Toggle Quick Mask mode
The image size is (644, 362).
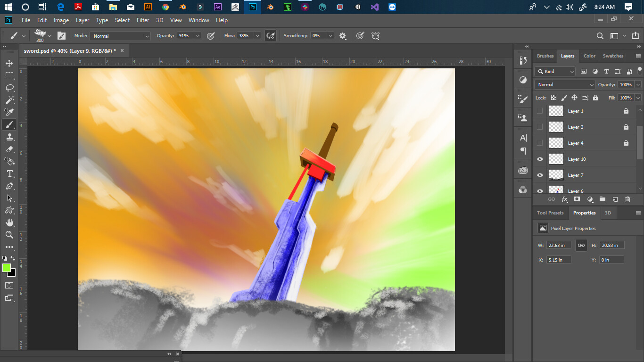9,285
